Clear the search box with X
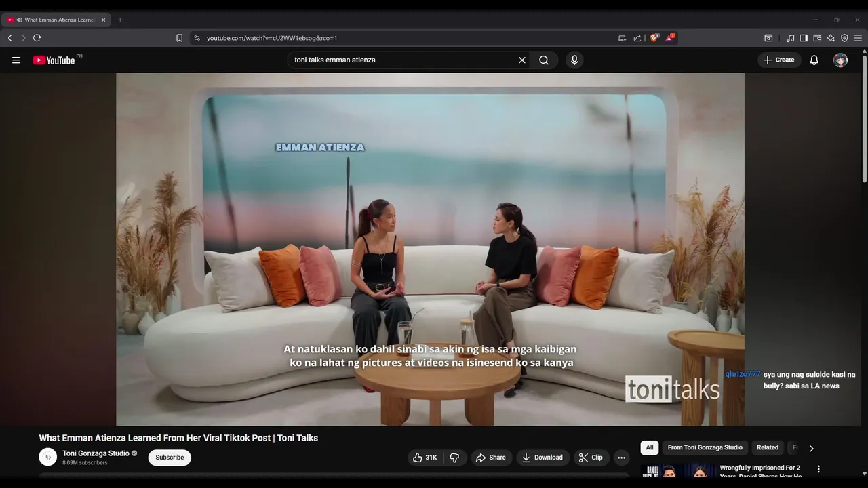 [522, 60]
